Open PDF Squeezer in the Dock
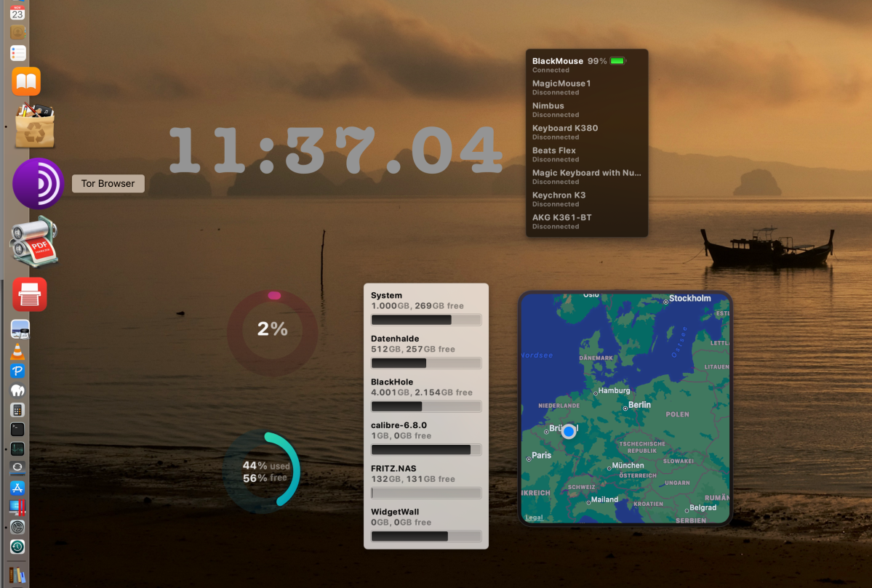 click(x=34, y=242)
